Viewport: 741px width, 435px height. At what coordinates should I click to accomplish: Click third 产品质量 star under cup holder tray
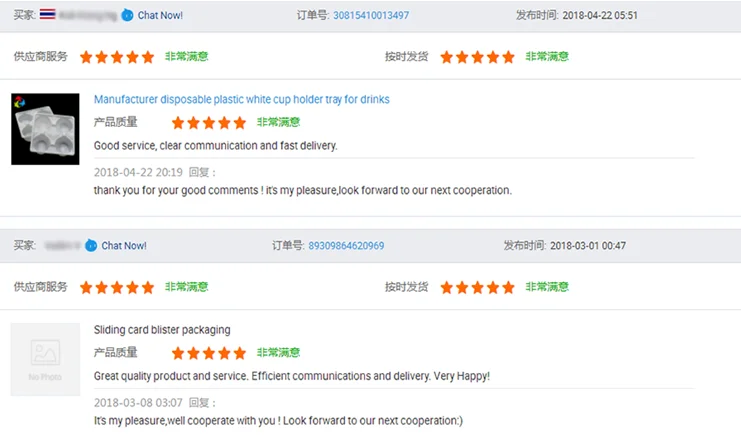209,123
